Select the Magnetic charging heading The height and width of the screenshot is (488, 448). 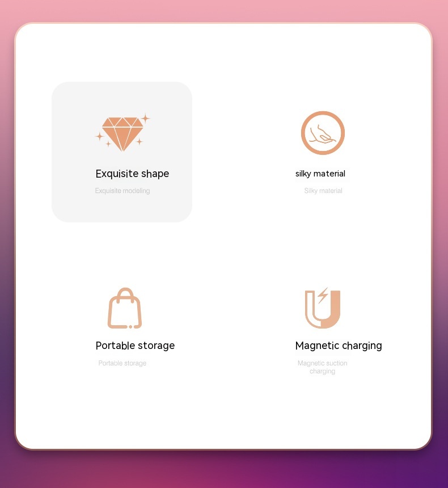[x=339, y=346]
